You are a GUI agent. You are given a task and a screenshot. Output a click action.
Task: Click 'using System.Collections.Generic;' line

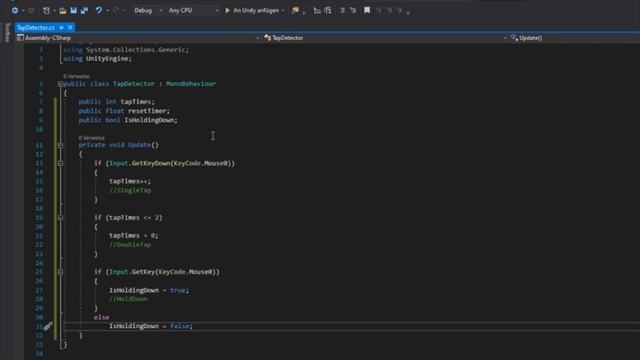pos(126,50)
